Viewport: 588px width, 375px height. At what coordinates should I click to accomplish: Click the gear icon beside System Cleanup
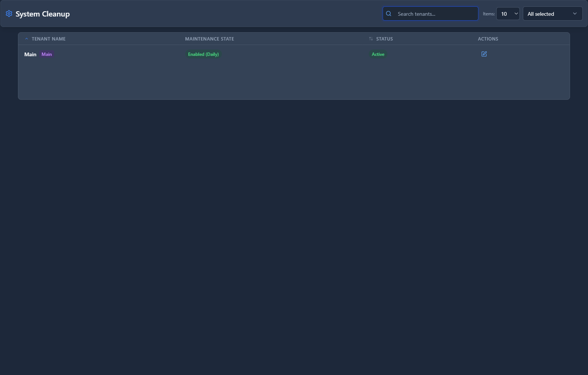(9, 14)
